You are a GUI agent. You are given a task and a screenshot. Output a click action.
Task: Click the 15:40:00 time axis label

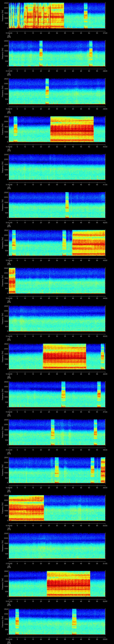point(9,184)
